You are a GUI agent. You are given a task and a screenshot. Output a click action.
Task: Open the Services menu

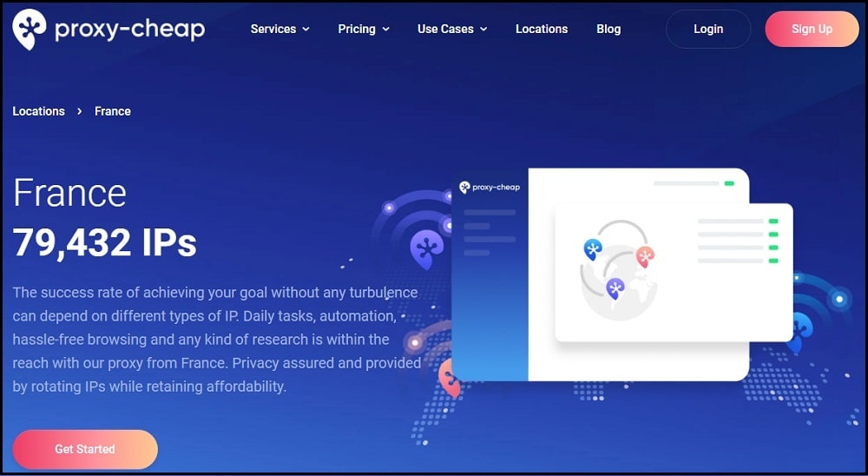pos(273,29)
